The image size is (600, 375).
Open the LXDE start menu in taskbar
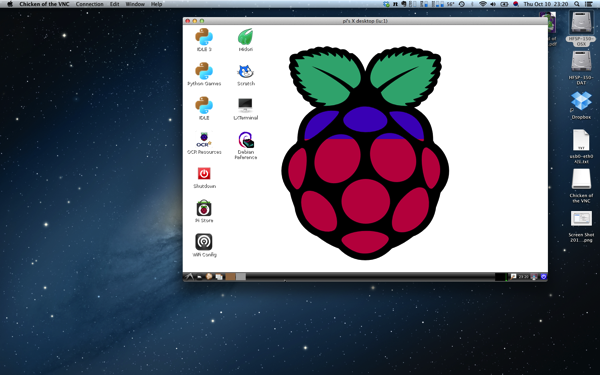189,276
